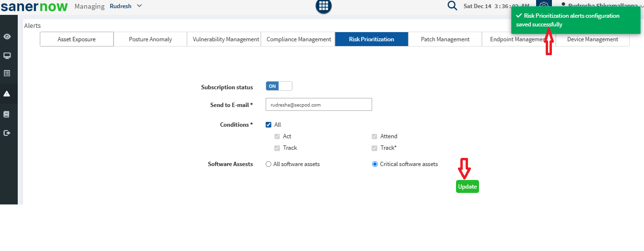Click the sign-out arrow icon in sidebar
644x251 pixels.
coord(7,133)
